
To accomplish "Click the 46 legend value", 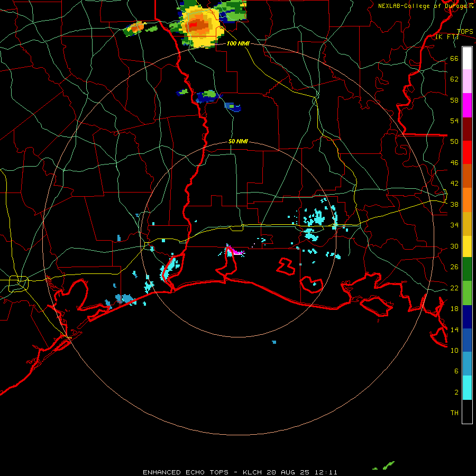I will [454, 163].
